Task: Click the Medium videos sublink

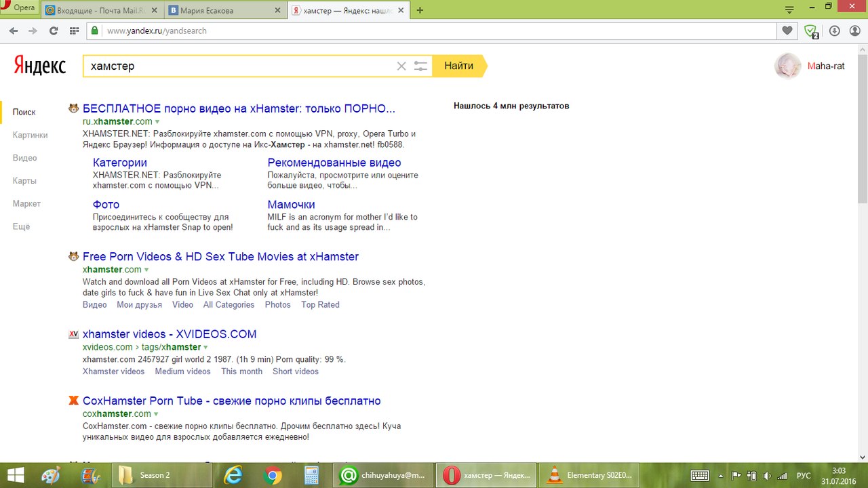Action: click(x=182, y=371)
